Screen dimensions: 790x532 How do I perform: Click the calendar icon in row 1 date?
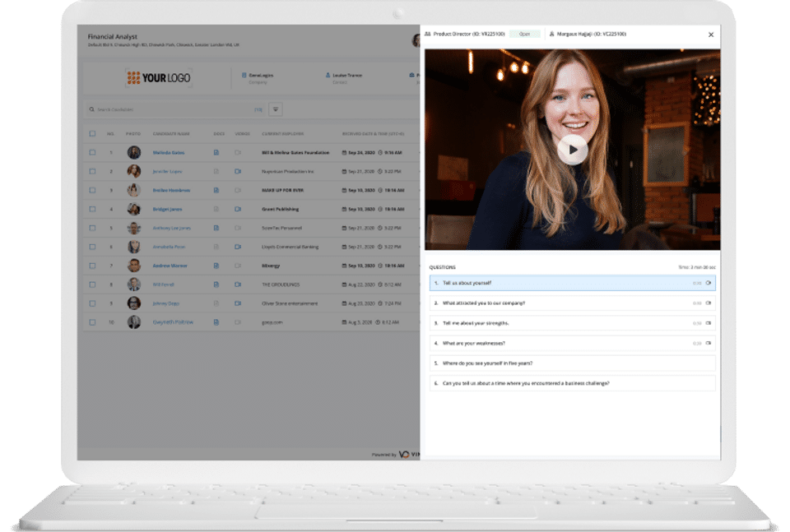coord(344,152)
